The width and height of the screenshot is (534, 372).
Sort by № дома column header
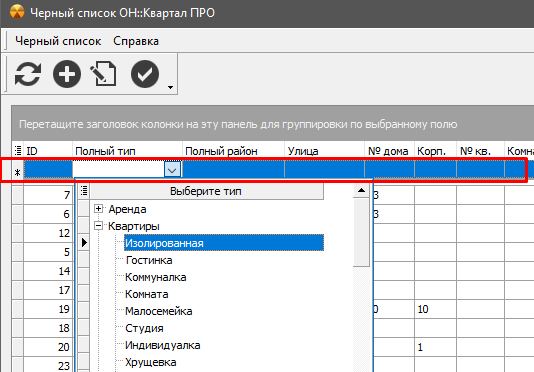click(x=390, y=151)
